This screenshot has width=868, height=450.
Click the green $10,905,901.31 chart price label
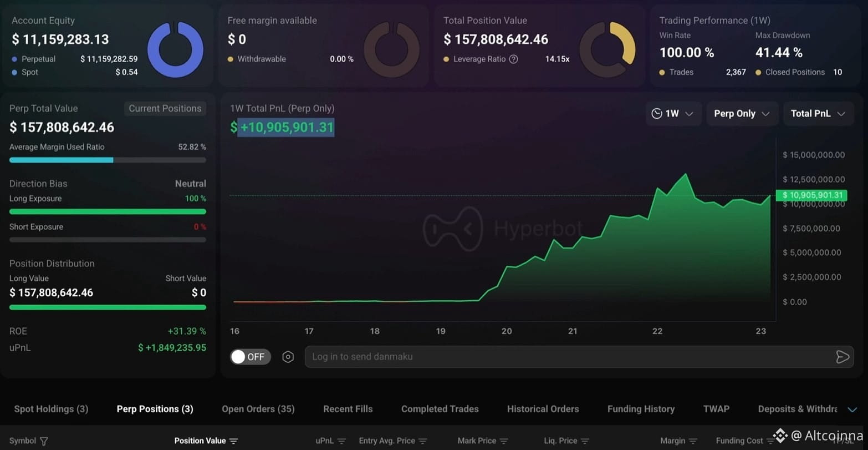811,195
